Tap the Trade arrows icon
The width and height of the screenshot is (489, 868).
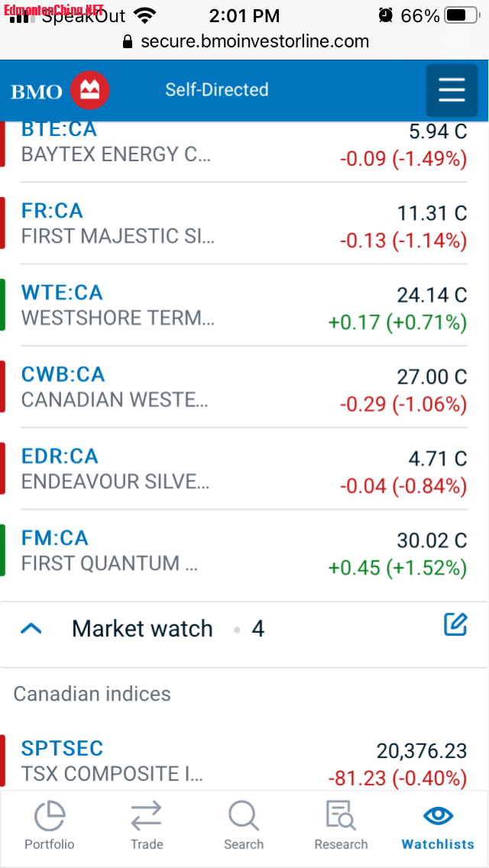(x=147, y=816)
